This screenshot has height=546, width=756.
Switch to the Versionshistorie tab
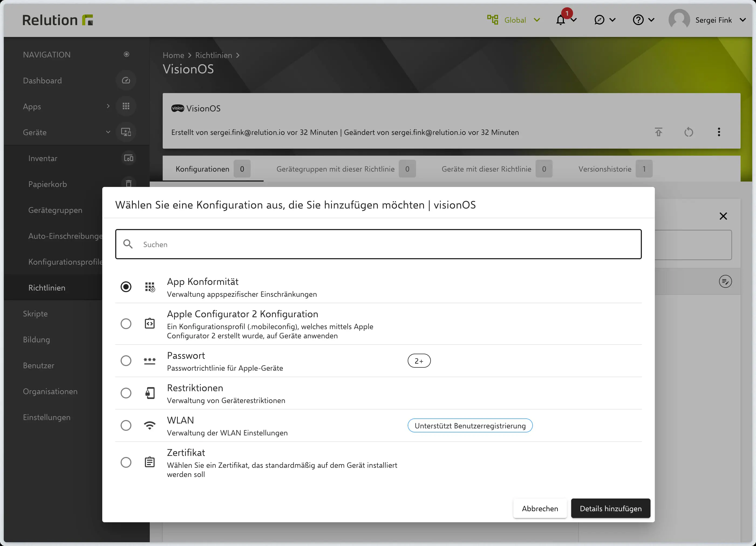[605, 169]
